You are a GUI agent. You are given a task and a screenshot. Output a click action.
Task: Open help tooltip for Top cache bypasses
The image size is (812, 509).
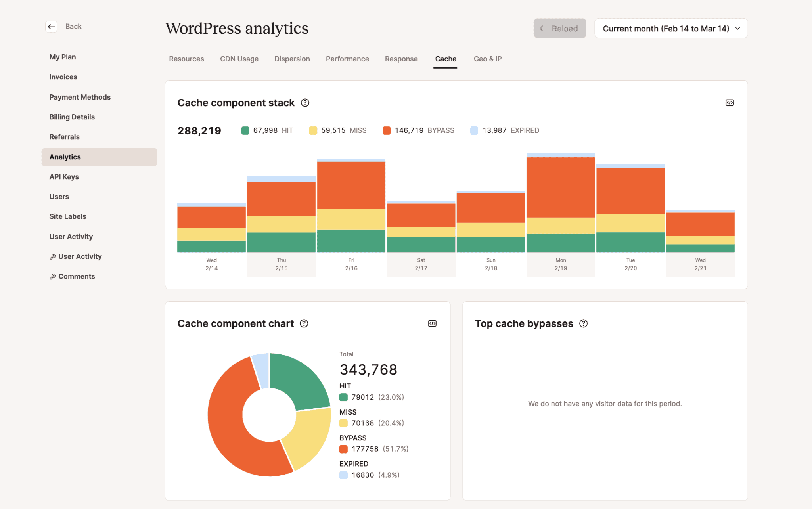click(x=584, y=323)
